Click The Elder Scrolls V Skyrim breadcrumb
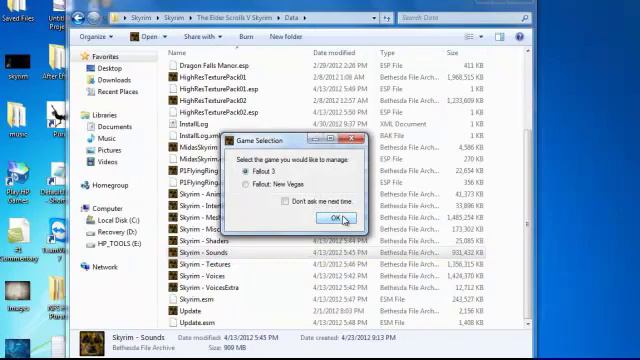Viewport: 640px width, 360px height. [234, 18]
